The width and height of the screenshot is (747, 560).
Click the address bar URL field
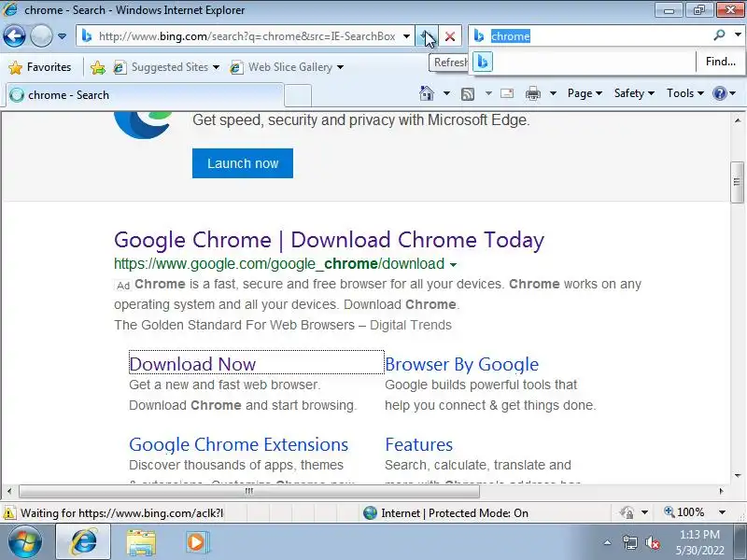(246, 36)
